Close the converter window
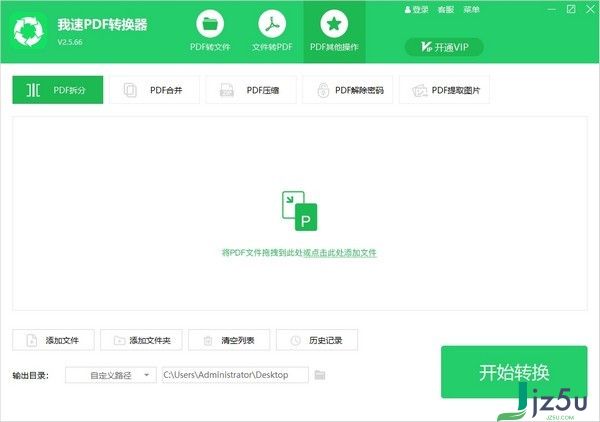 point(590,9)
